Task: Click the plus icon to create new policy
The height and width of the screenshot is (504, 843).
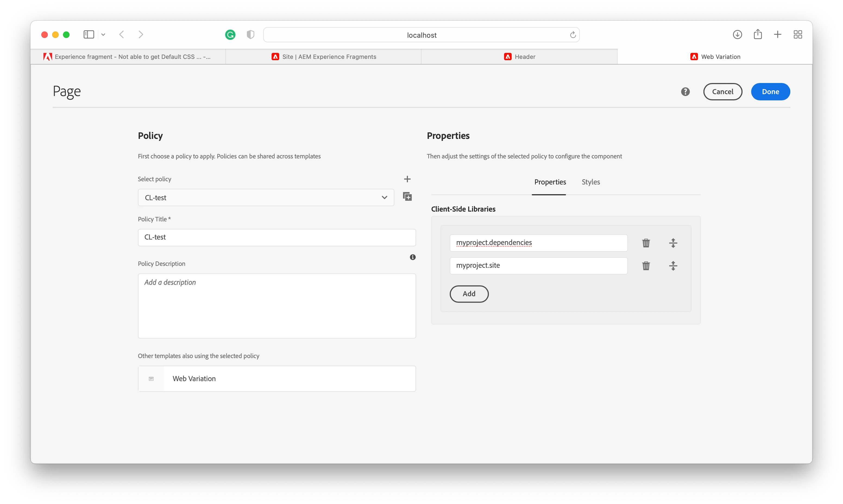Action: [x=407, y=179]
